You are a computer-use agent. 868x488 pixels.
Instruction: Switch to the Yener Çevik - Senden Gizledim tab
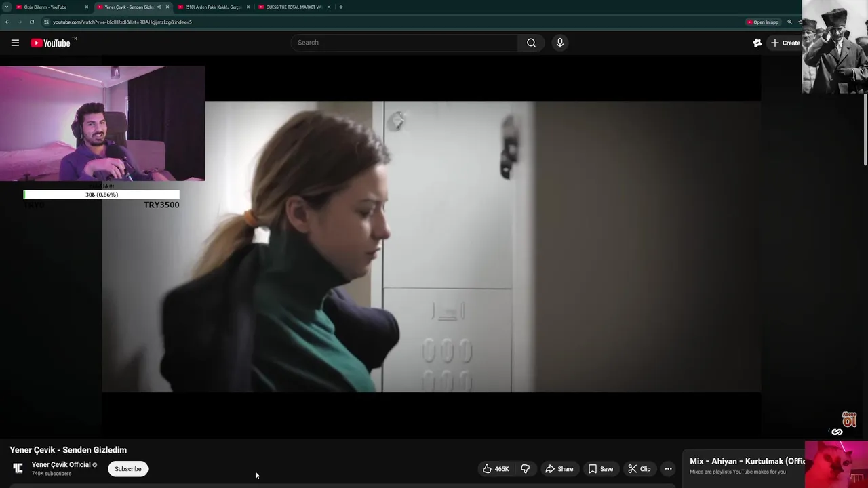click(129, 7)
